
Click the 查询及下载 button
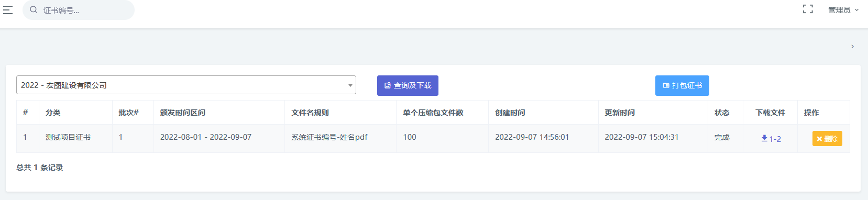(408, 85)
